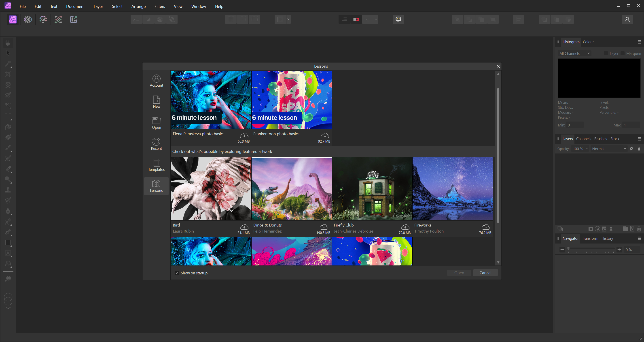Download the Dinos & Donuts sample
The image size is (644, 342).
324,227
